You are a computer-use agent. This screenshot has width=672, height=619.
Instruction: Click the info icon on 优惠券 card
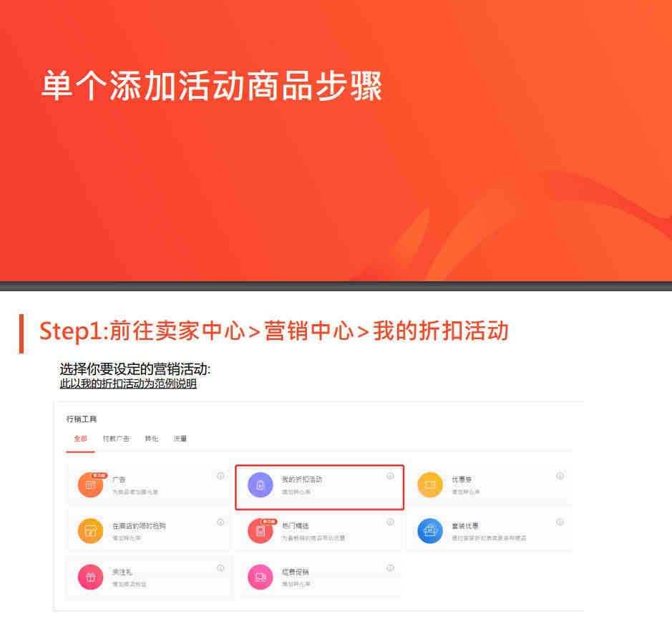[560, 476]
